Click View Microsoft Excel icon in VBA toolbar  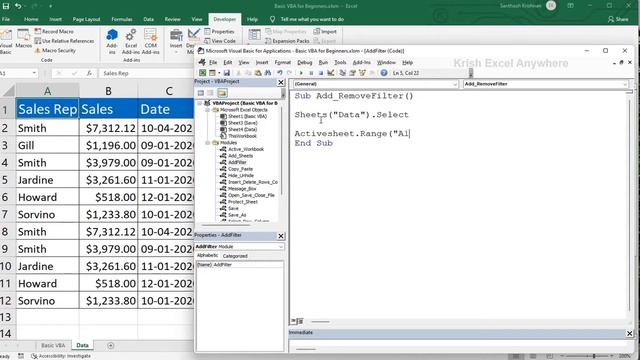coord(202,73)
